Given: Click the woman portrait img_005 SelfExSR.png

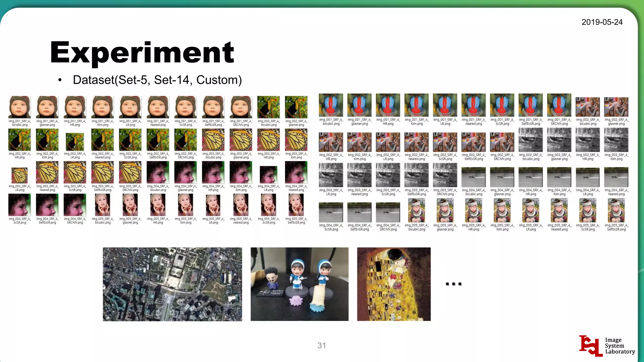Looking at the screenshot, I should 296,205.
